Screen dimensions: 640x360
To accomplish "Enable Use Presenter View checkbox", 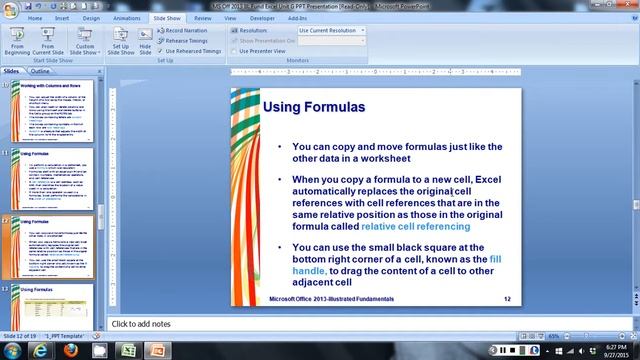I will 234,51.
